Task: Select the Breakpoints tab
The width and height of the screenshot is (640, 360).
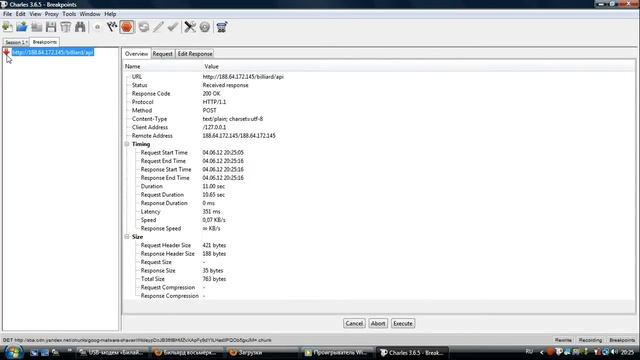Action: [44, 42]
